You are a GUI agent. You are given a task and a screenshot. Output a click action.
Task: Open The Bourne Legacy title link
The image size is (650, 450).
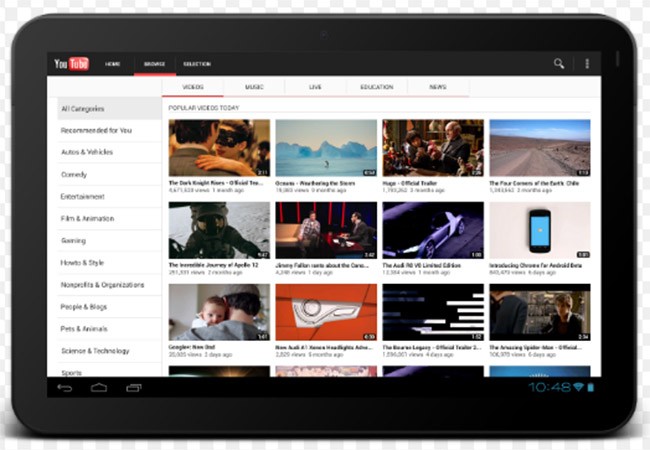click(x=432, y=347)
